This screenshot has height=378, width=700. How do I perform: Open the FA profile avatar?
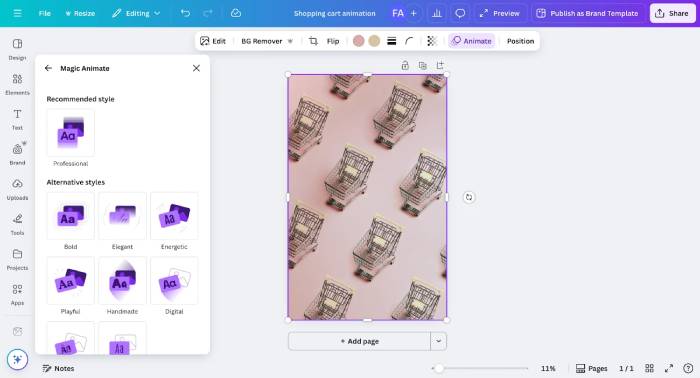398,13
